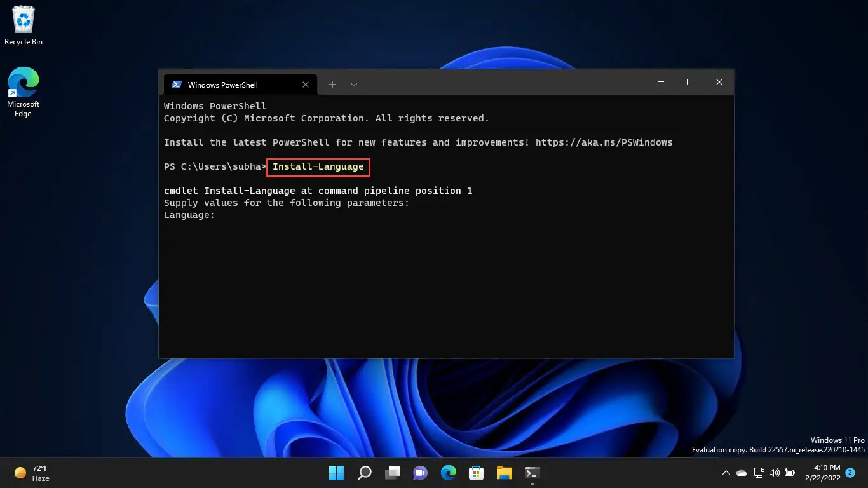Open the Recycle Bin desktop icon
The width and height of the screenshot is (868, 488).
pyautogui.click(x=24, y=26)
